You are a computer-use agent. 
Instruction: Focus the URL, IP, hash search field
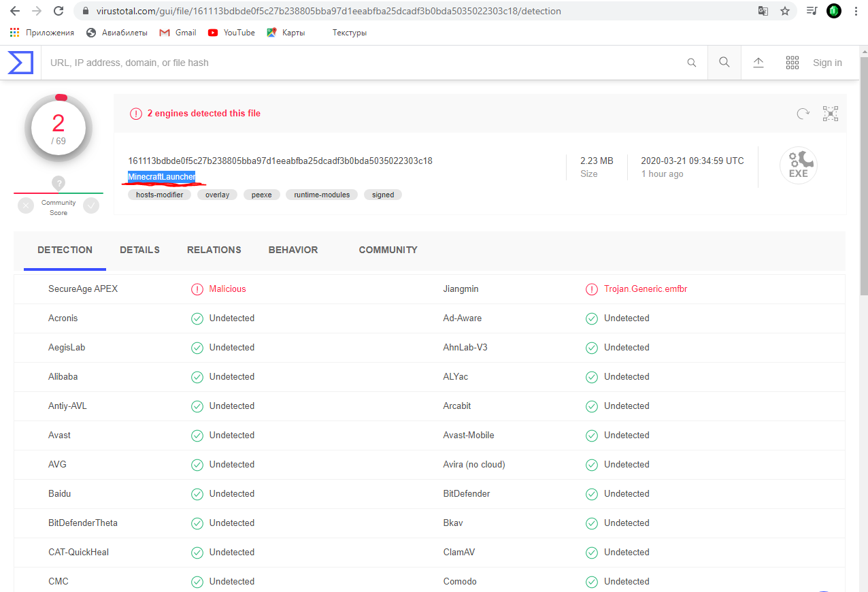361,63
